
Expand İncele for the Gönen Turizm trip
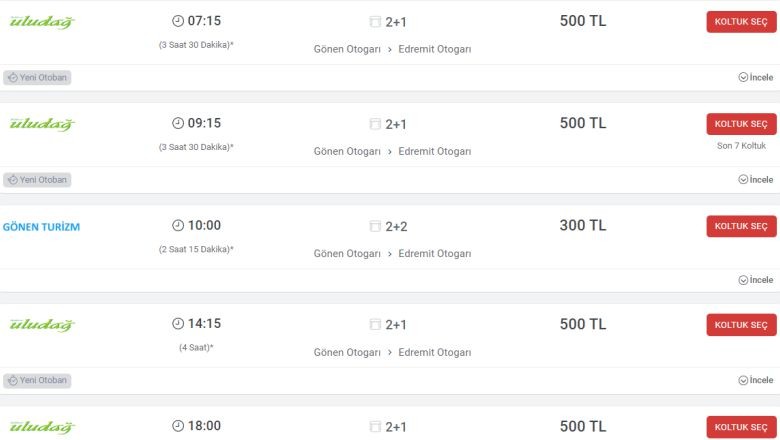pyautogui.click(x=756, y=280)
